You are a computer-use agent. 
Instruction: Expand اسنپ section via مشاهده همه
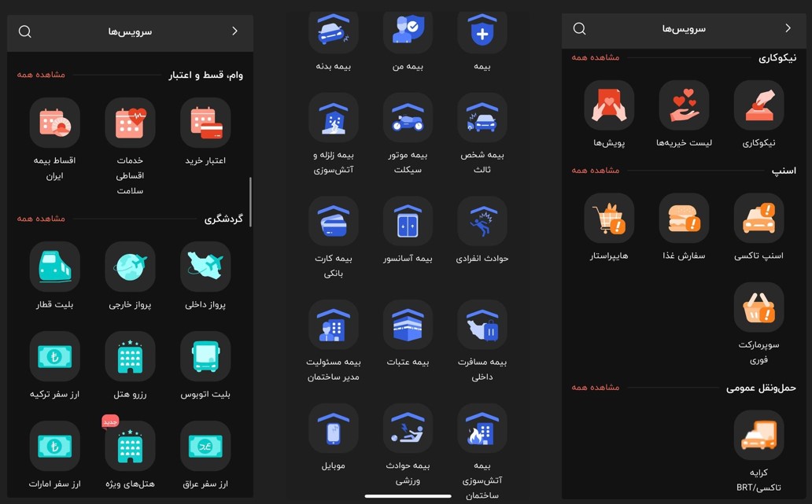pos(596,171)
